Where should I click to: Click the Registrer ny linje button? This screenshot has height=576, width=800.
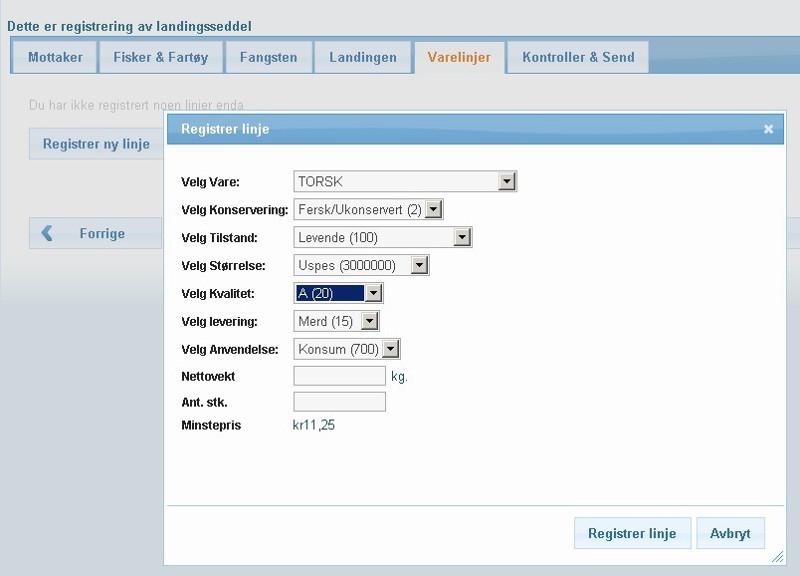[x=96, y=144]
